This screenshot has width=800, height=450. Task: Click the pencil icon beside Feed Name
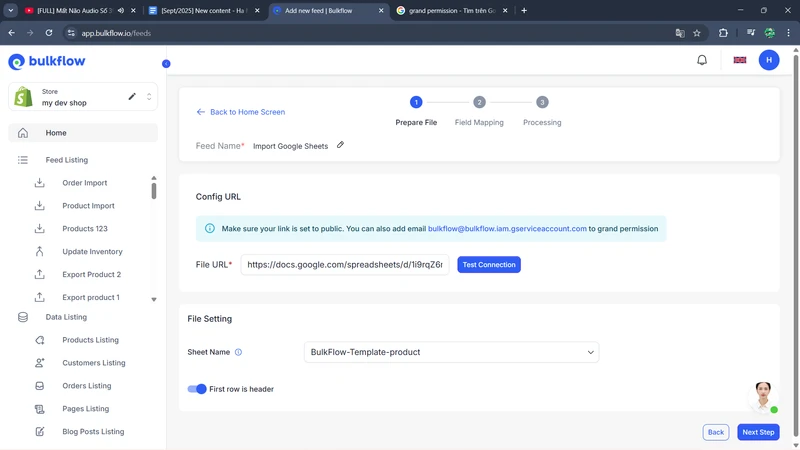tap(340, 145)
